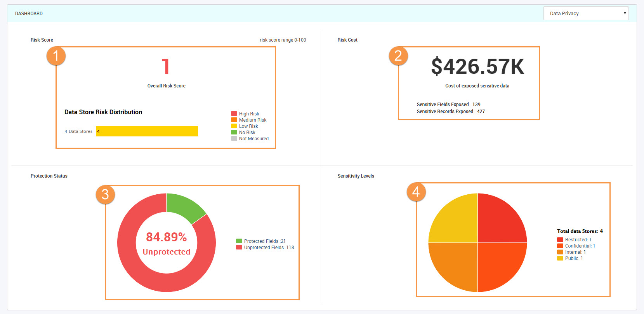Click the Restricted: 1 legend entry
Image resolution: width=644 pixels, height=314 pixels.
click(574, 240)
